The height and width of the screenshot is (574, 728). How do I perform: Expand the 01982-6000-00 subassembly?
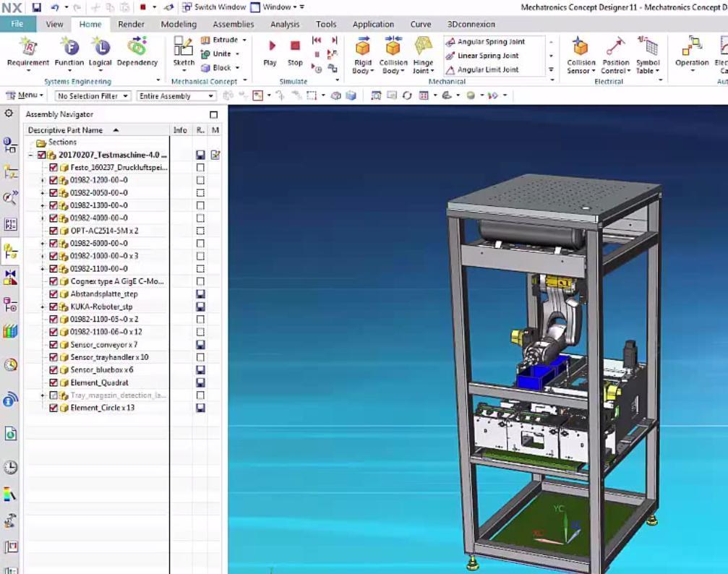coord(43,244)
